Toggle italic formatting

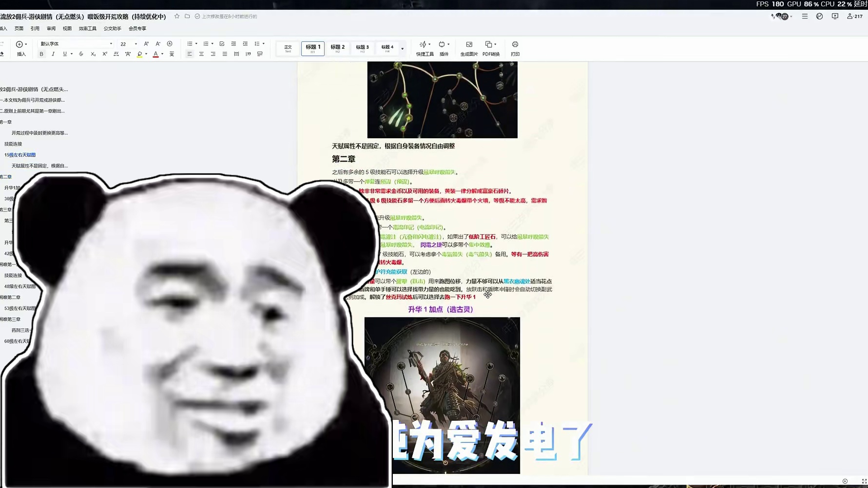53,54
